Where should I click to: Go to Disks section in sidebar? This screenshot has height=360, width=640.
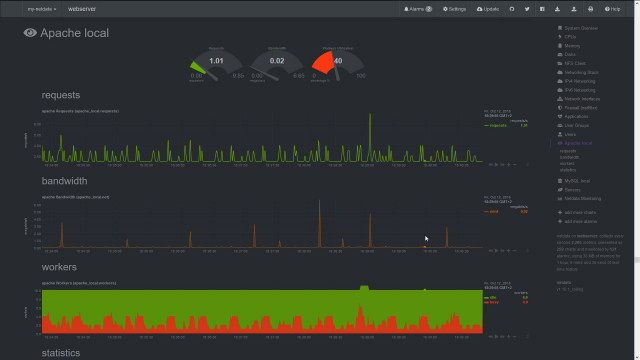(x=567, y=54)
